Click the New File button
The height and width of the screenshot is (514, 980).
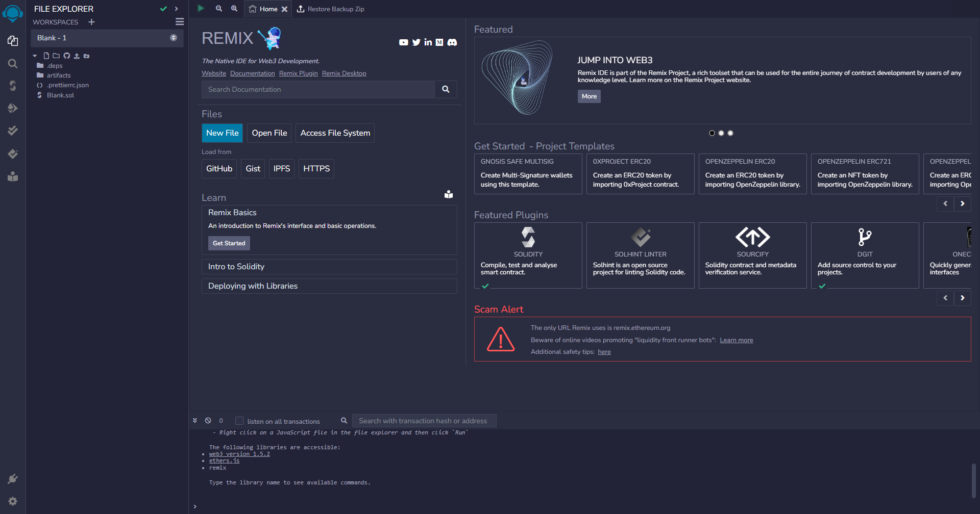(x=222, y=133)
